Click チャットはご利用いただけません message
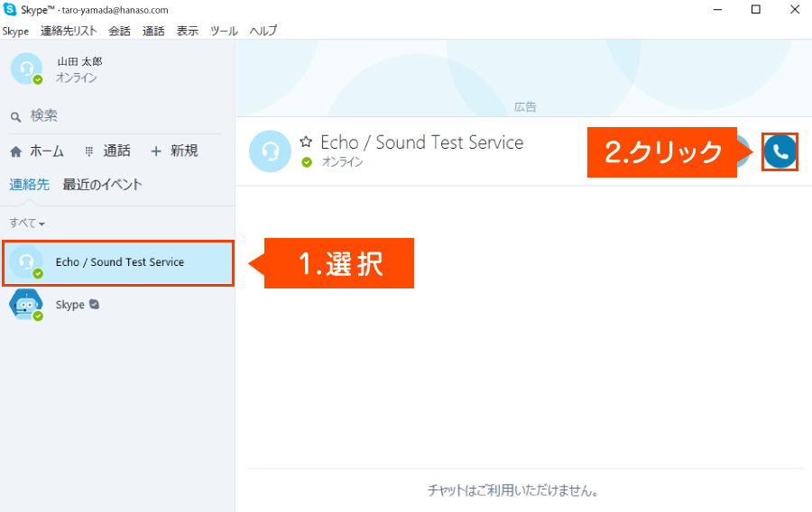This screenshot has width=812, height=512. (512, 490)
